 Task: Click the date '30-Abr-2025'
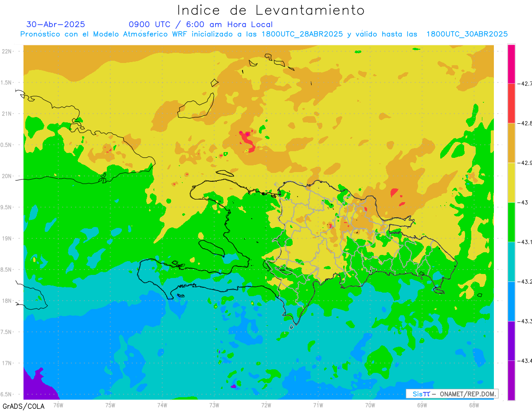pos(56,24)
